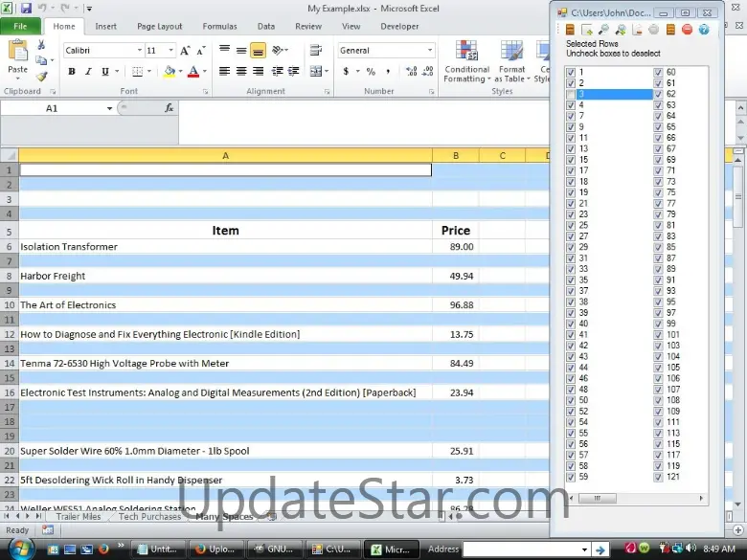
Task: Check the box for row 3
Action: 571,94
